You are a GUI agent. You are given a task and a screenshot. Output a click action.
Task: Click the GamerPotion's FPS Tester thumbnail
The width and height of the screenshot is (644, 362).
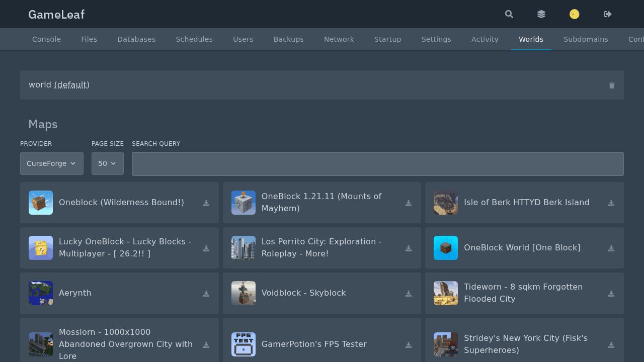(x=244, y=344)
